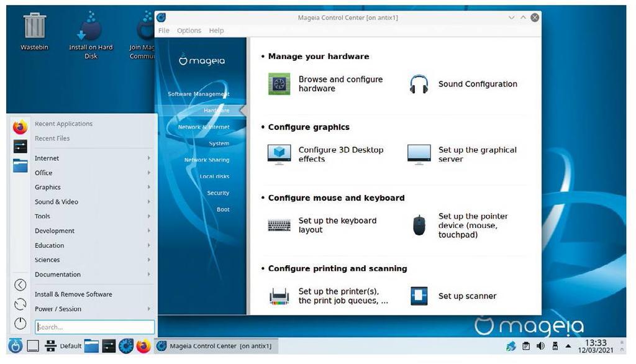Expand the Sound & Video submenu
Screen dimensions: 636x364
click(94, 202)
